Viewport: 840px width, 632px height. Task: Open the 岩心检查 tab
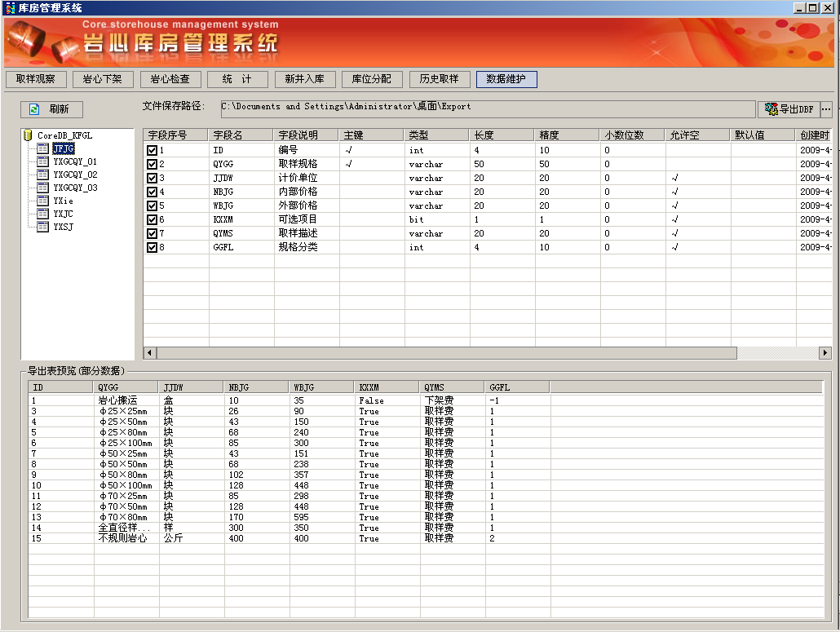pos(170,79)
